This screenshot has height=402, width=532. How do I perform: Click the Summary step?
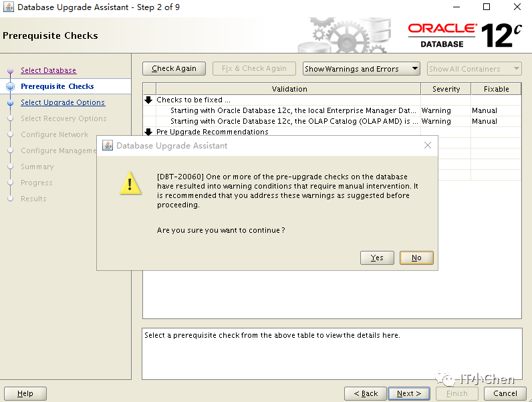[37, 167]
